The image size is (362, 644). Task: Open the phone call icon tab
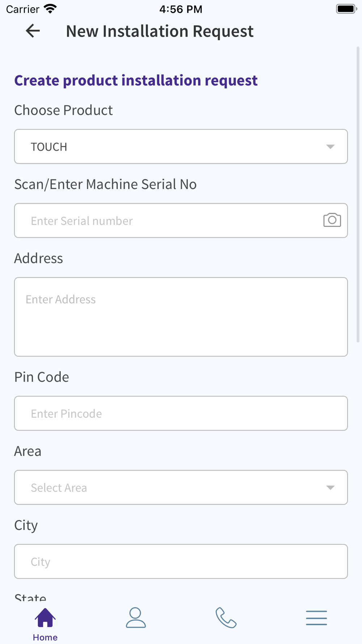click(226, 618)
